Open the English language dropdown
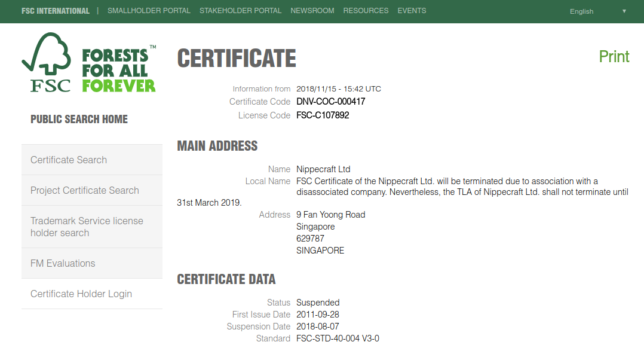 (597, 11)
